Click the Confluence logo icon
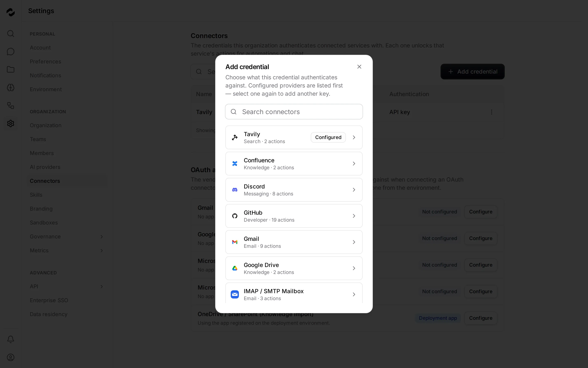The width and height of the screenshot is (588, 368). [235, 164]
